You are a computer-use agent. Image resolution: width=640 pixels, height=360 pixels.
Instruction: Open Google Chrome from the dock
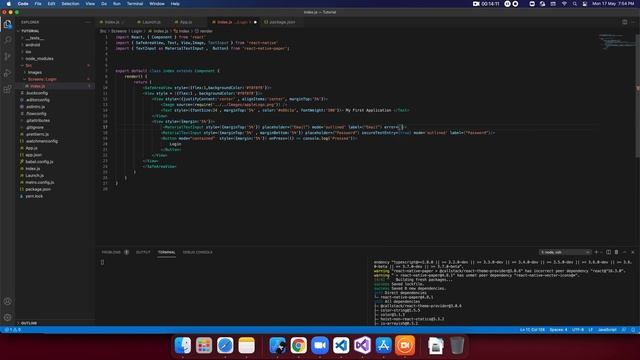click(x=299, y=346)
